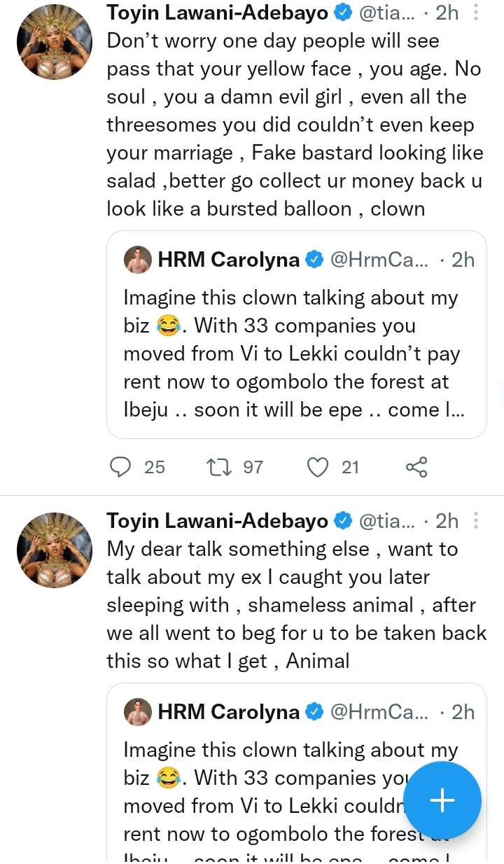504x864 pixels.
Task: Open second tweet's three-dot overflow menu
Action: 476,521
